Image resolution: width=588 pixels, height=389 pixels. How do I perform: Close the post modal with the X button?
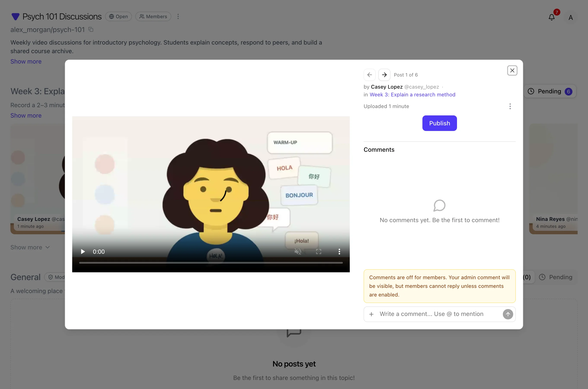pos(512,71)
